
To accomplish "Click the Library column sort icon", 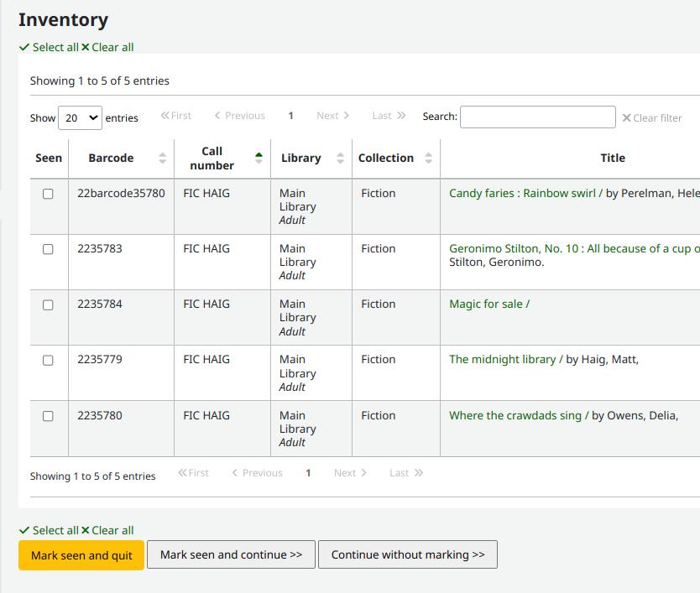I will (340, 159).
